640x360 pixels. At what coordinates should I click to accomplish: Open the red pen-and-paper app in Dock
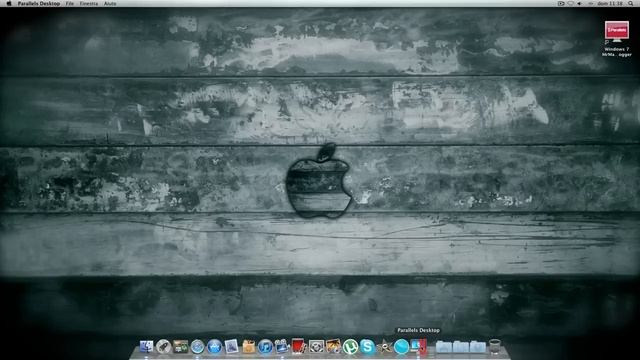tap(299, 346)
